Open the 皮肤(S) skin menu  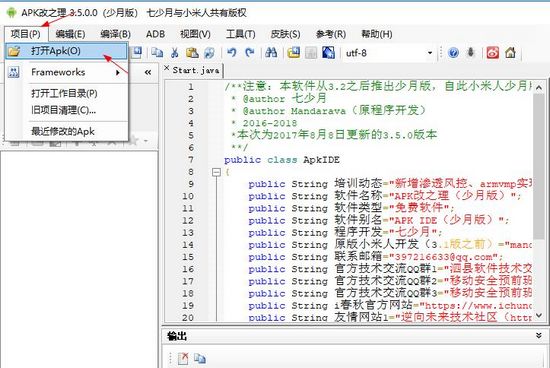pyautogui.click(x=285, y=34)
